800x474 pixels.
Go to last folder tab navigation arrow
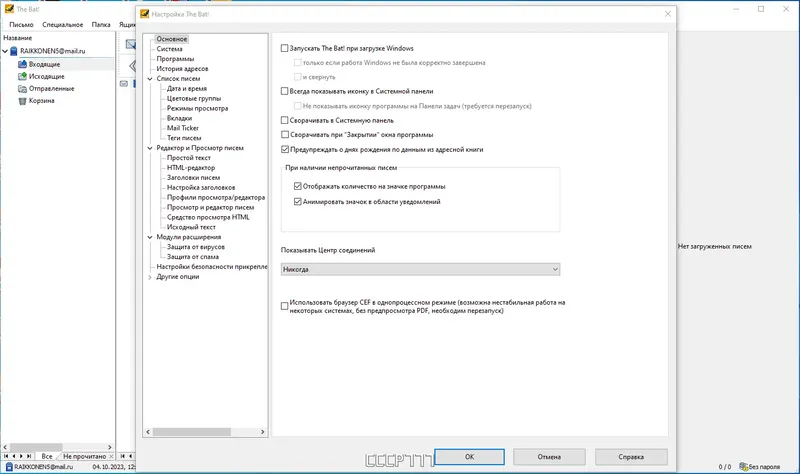click(x=29, y=456)
